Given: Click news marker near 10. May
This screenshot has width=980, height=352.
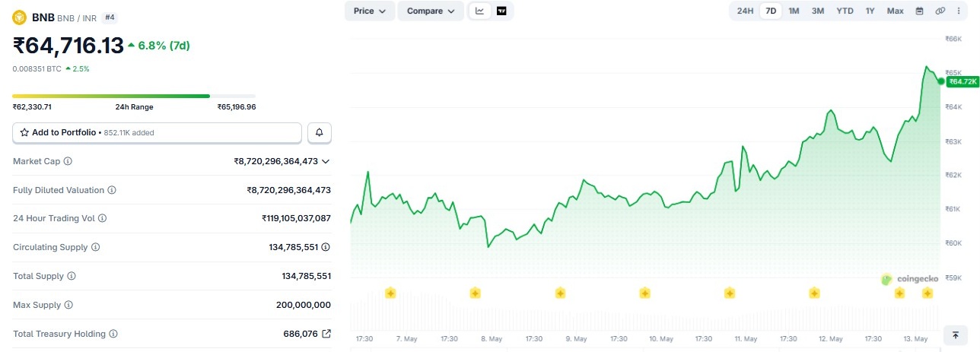Looking at the screenshot, I should 644,293.
